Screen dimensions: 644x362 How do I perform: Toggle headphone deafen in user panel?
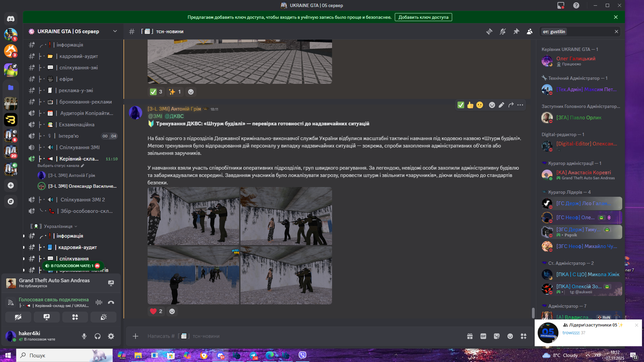point(98,336)
